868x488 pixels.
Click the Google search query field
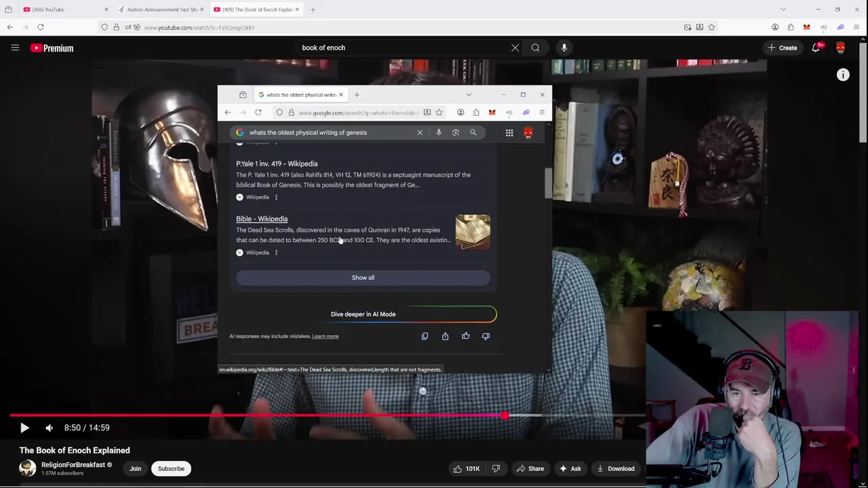(x=329, y=133)
